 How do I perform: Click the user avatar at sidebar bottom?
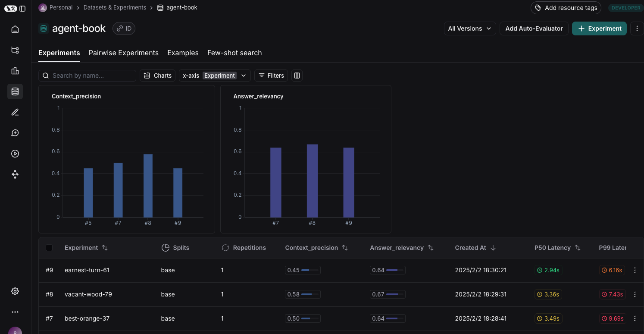click(x=15, y=331)
